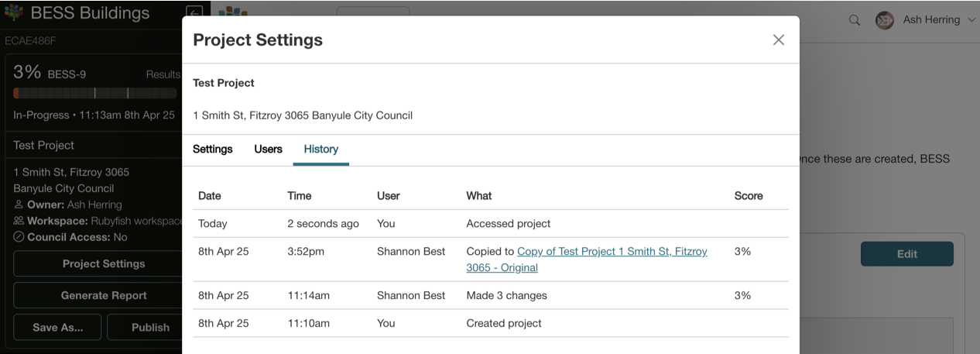The width and height of the screenshot is (980, 354).
Task: Click the Made 3 changes history row
Action: [x=506, y=295]
